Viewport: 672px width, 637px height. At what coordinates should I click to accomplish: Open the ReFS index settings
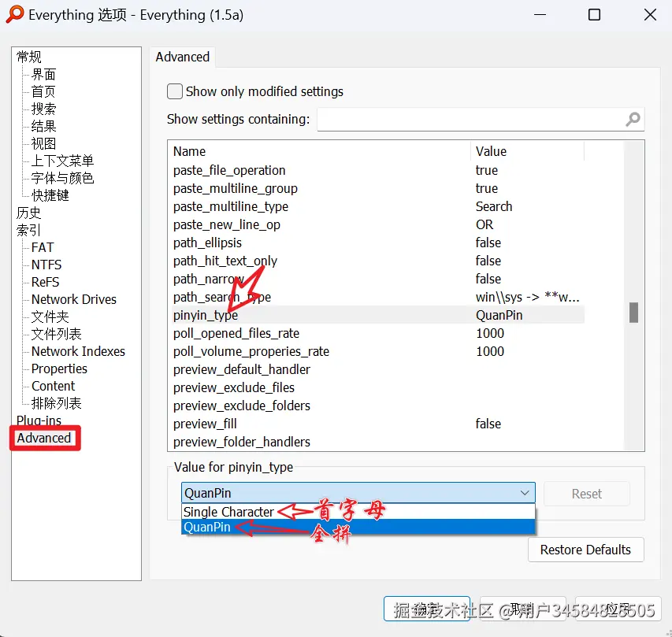[x=45, y=282]
